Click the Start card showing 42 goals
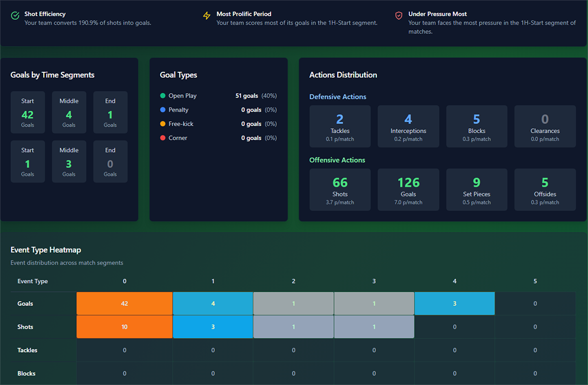Screen dimensions: 588x385 pos(27,112)
